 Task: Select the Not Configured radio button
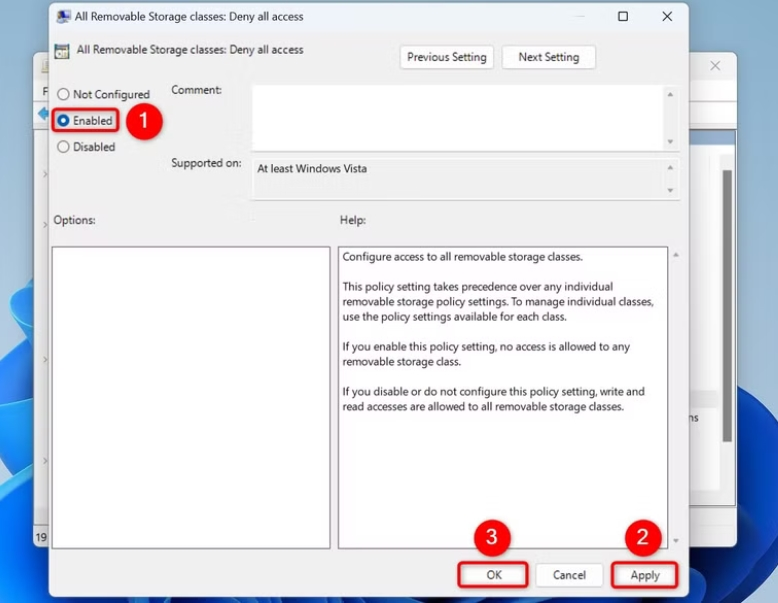[63, 94]
